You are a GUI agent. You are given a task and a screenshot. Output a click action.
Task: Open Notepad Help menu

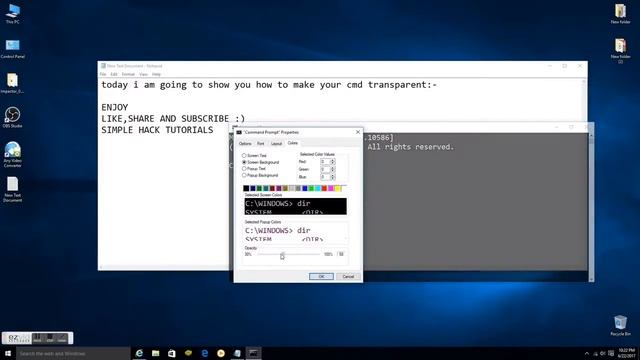156,74
